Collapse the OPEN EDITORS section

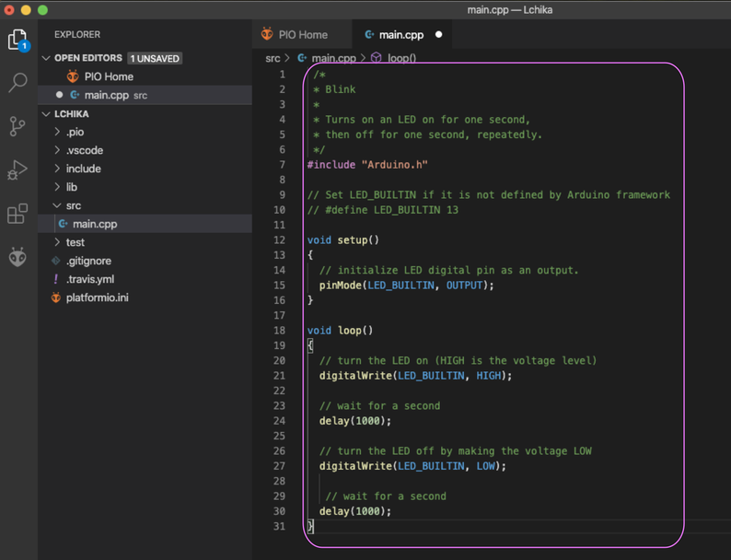click(x=46, y=58)
